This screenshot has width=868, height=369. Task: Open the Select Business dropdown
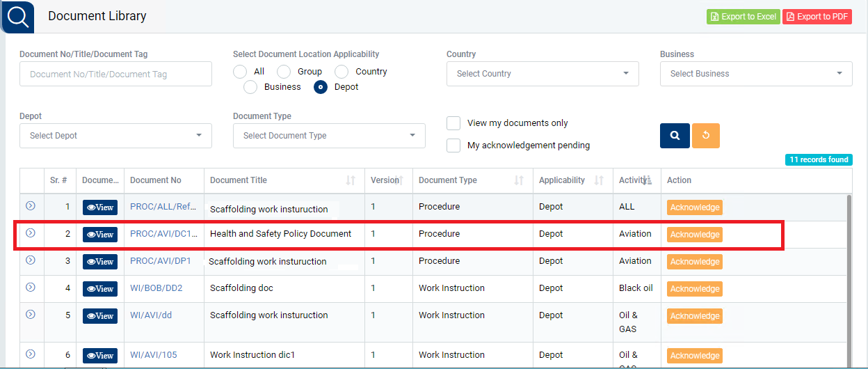[756, 74]
